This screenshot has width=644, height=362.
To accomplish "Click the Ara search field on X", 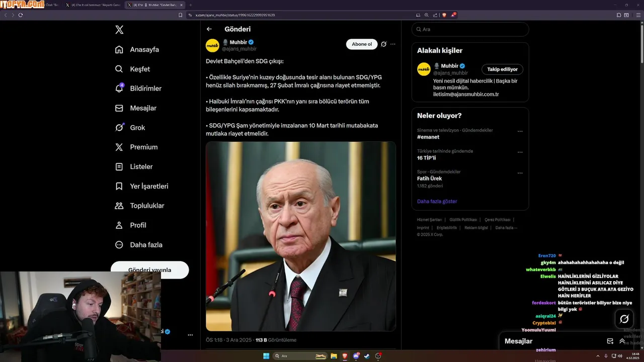I will click(x=470, y=29).
